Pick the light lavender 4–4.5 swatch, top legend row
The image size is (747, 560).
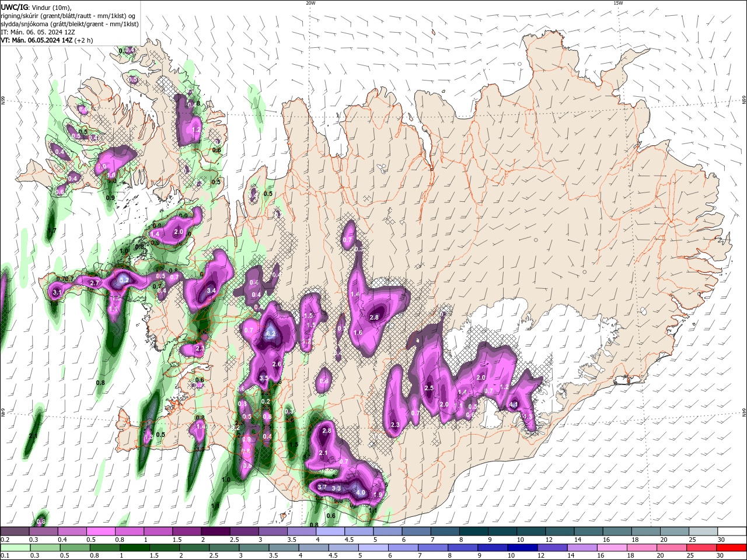(x=329, y=531)
